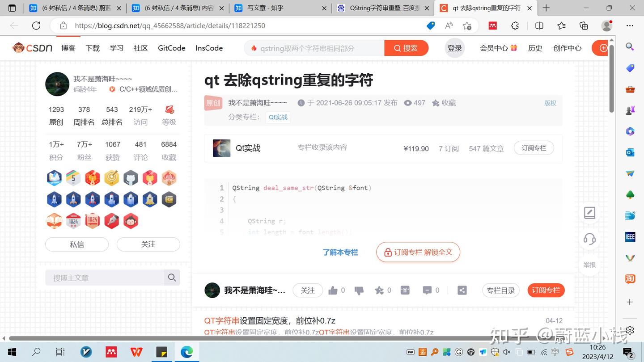This screenshot has height=362, width=644.
Task: Click the write-article pen icon on the page
Action: coord(589,213)
